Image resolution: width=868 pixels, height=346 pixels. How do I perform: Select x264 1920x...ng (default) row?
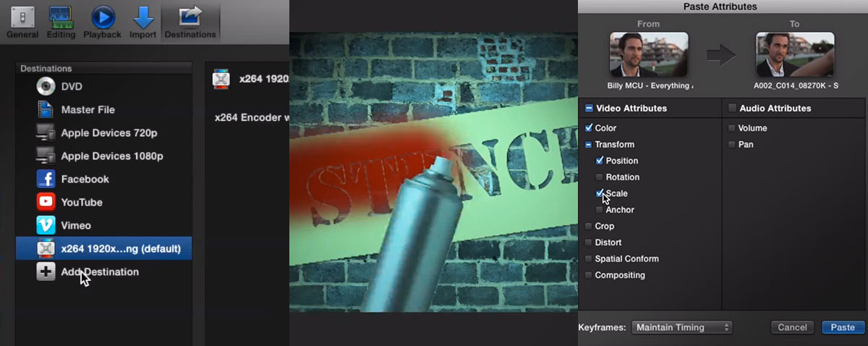104,248
